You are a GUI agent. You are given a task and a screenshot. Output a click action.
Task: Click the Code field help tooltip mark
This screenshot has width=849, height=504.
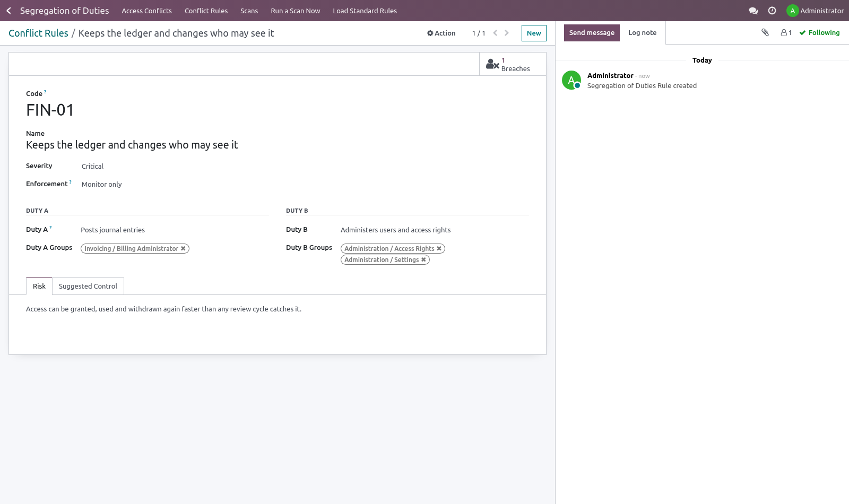pyautogui.click(x=45, y=92)
